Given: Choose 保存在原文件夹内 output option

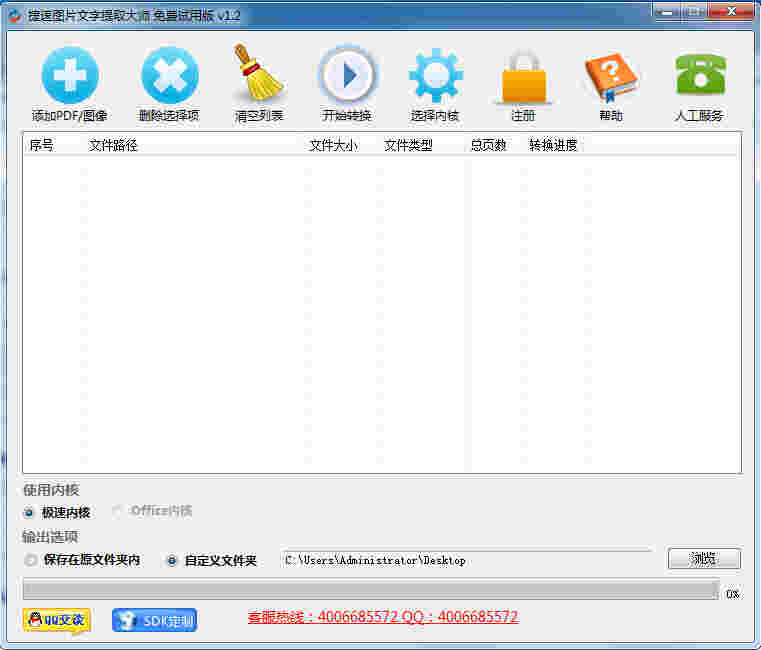Looking at the screenshot, I should (31, 560).
